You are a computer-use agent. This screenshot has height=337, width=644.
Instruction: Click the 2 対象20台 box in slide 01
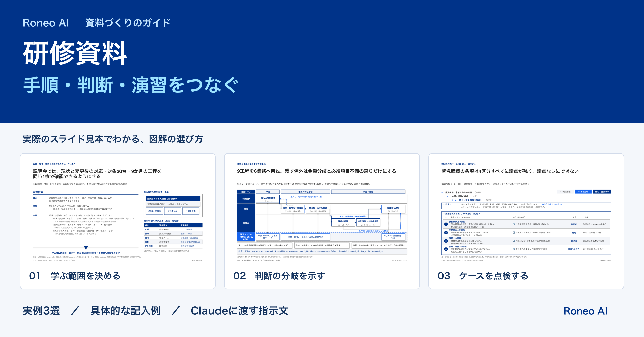(x=173, y=211)
